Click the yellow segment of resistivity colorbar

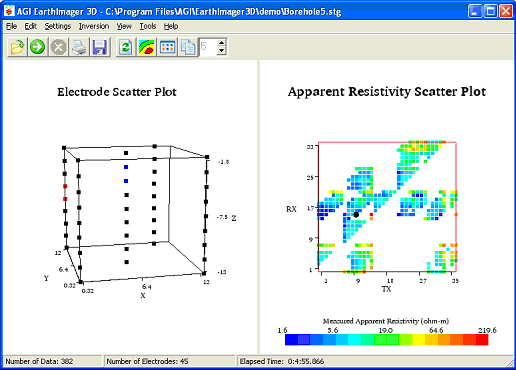click(419, 340)
